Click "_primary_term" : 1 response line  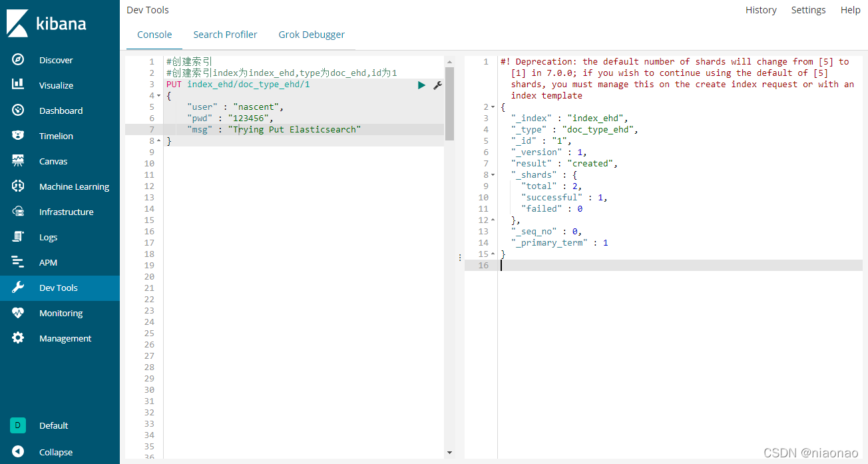click(x=559, y=243)
